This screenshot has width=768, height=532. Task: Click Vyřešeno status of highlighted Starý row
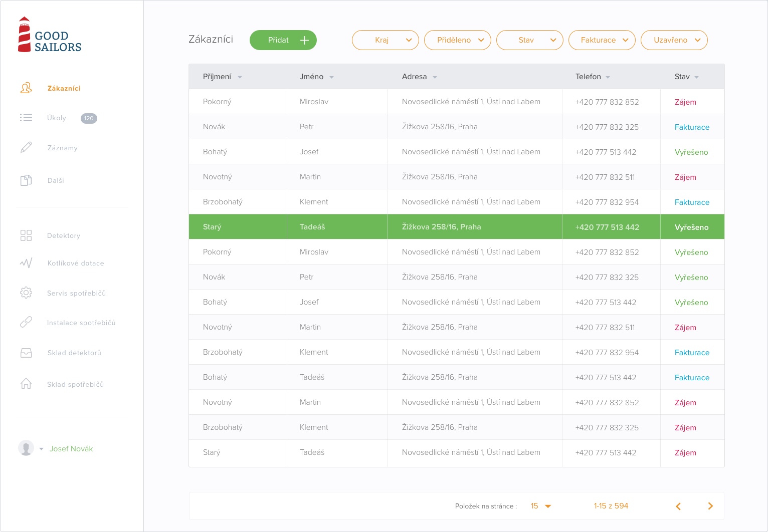[691, 227]
